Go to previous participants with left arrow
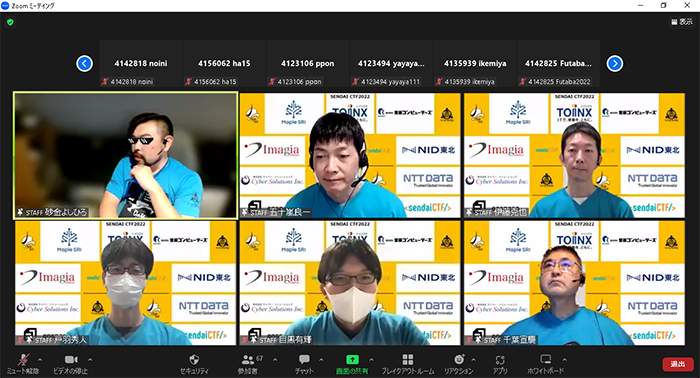Screen dimensions: 700x378 [84, 63]
